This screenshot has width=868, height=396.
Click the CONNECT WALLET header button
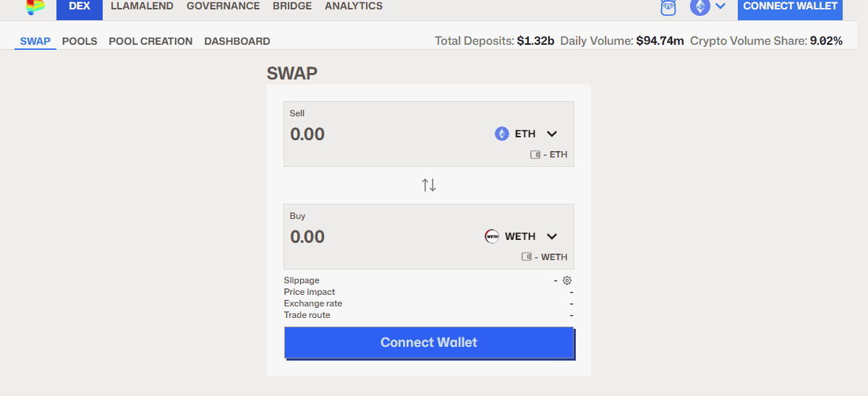[x=790, y=8]
